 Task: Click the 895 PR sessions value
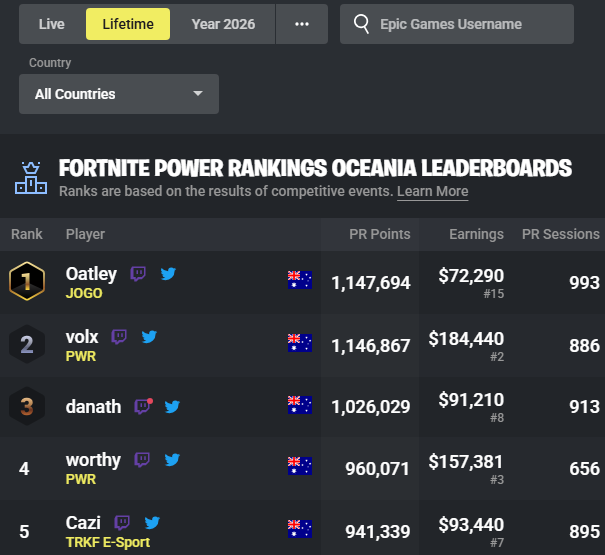click(x=585, y=531)
